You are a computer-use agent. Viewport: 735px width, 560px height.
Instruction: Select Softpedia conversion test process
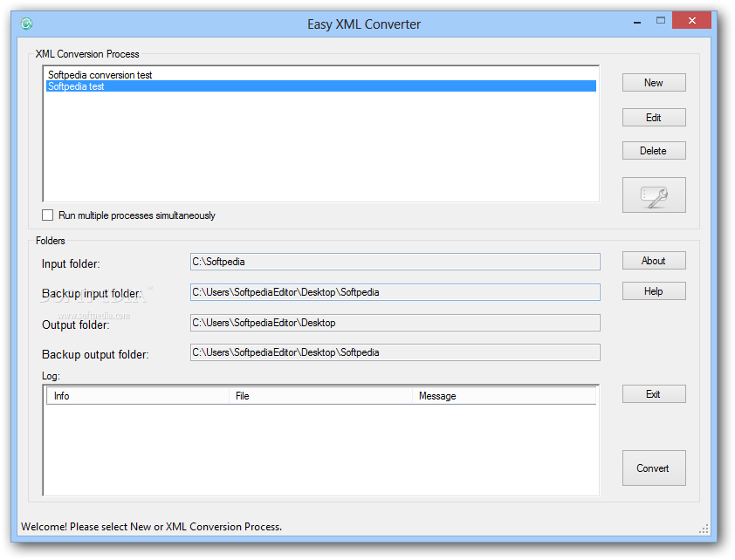pos(100,75)
